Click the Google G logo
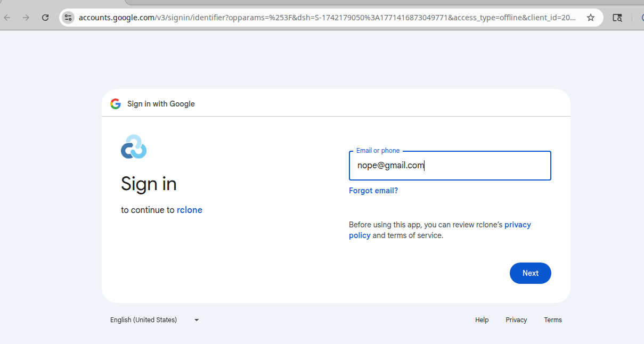644x344 pixels. [116, 104]
